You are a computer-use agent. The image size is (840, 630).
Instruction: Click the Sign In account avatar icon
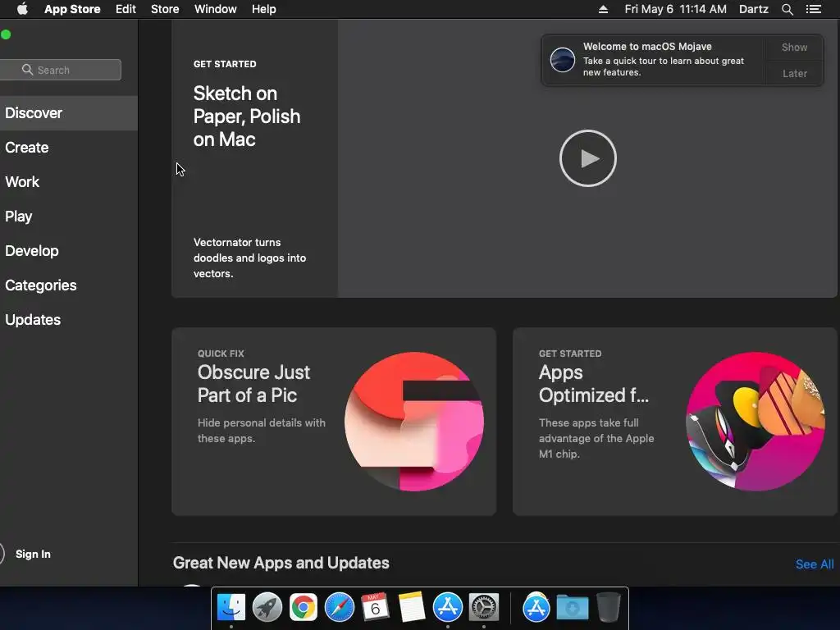[2, 554]
